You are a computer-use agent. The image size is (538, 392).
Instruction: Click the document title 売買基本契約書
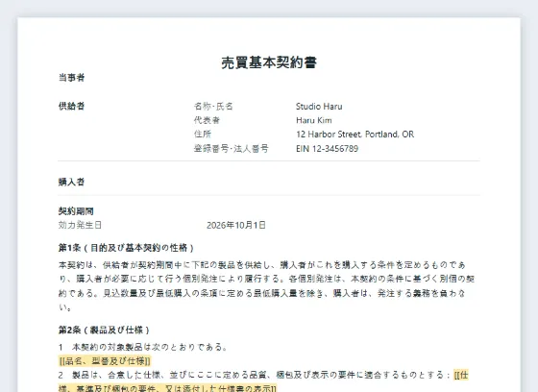pyautogui.click(x=269, y=62)
